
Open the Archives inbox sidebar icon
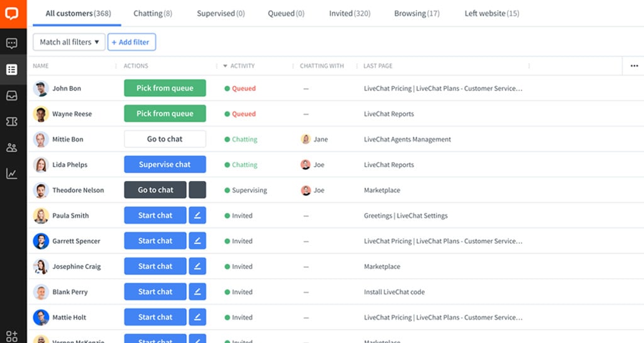point(12,95)
